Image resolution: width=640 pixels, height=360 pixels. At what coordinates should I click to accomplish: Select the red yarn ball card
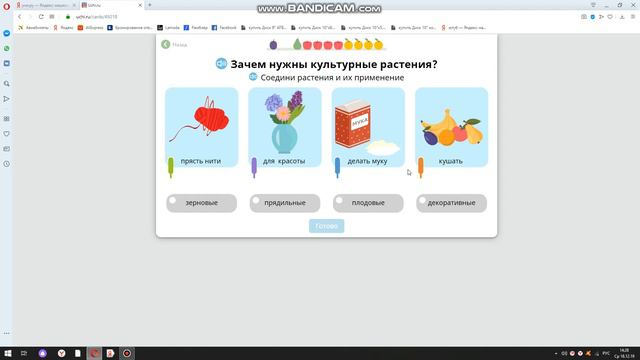202,127
